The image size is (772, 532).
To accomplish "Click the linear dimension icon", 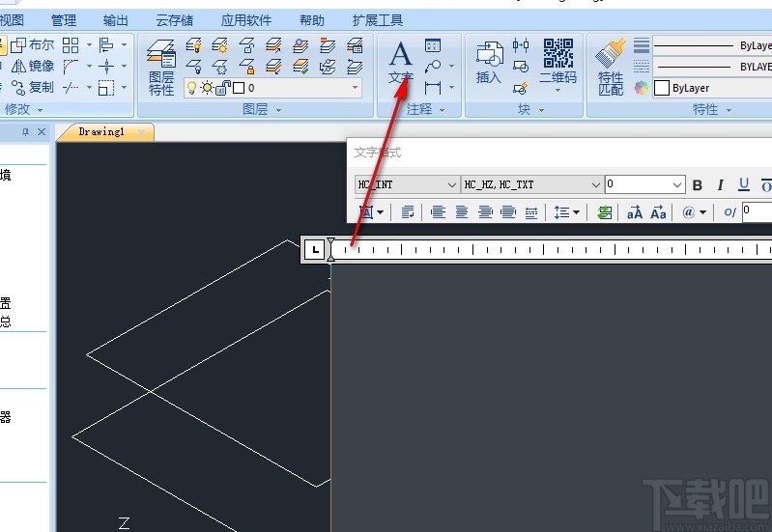I will pos(433,88).
